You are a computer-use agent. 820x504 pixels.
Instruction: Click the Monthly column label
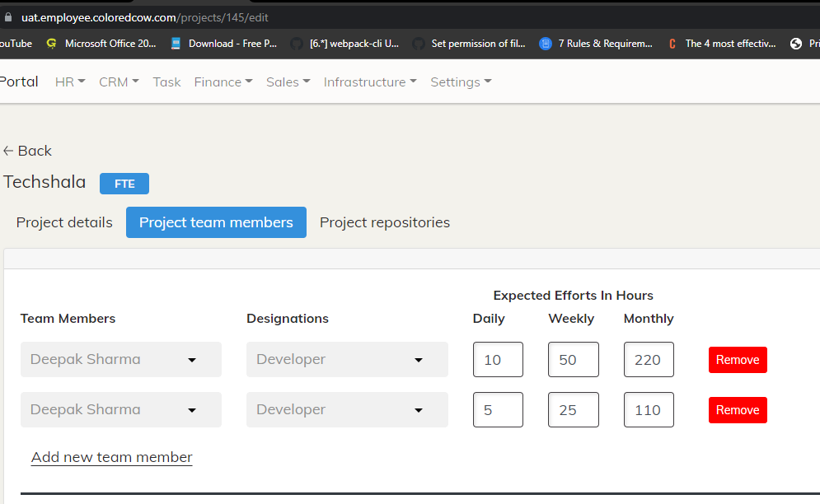(649, 319)
